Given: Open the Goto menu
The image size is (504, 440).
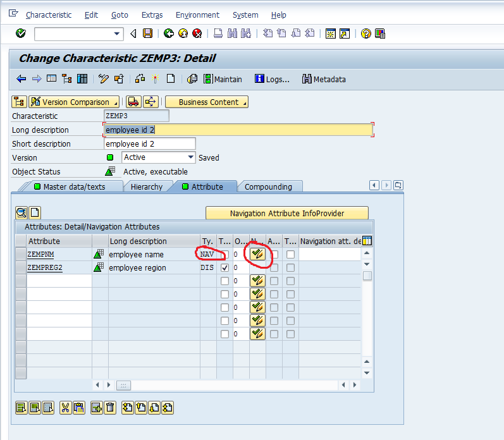Looking at the screenshot, I should tap(120, 15).
